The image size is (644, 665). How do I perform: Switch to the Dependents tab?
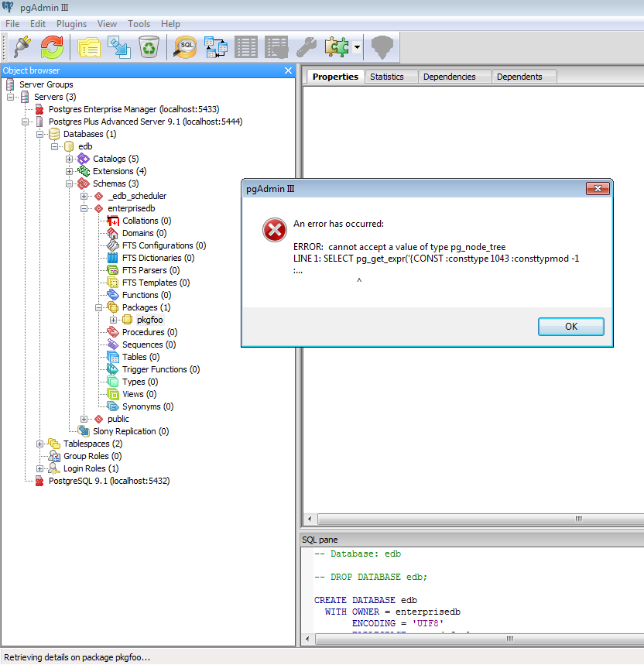pos(519,77)
